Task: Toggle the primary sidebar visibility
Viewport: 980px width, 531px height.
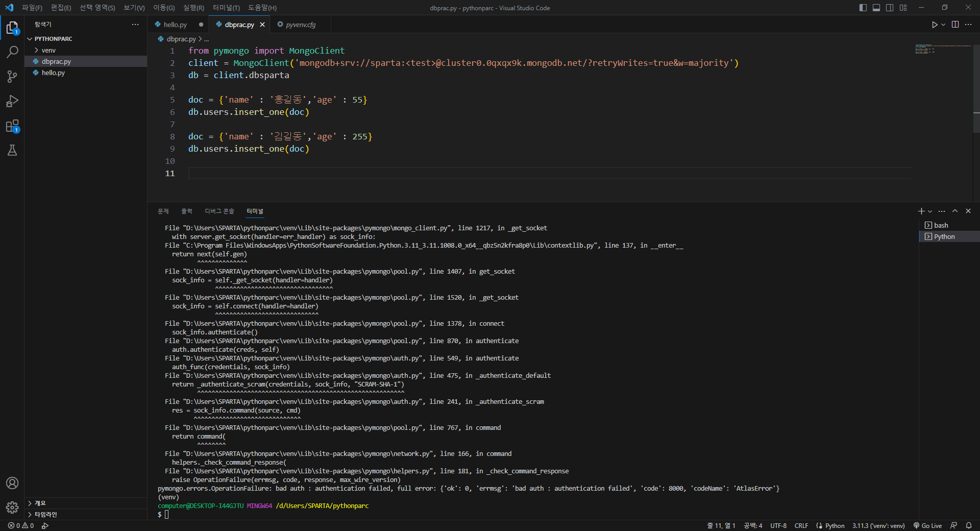Action: point(863,8)
